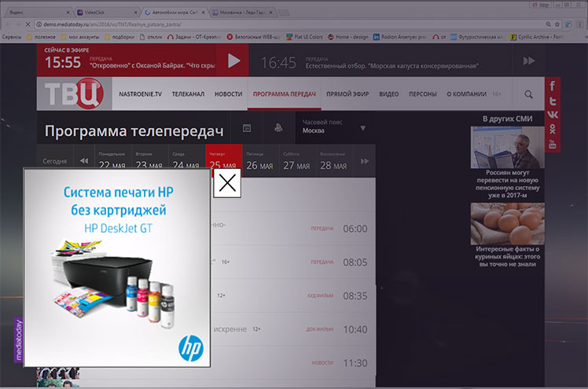Open Cyrillic Archive bookmark
This screenshot has width=588, height=389.
(x=537, y=37)
